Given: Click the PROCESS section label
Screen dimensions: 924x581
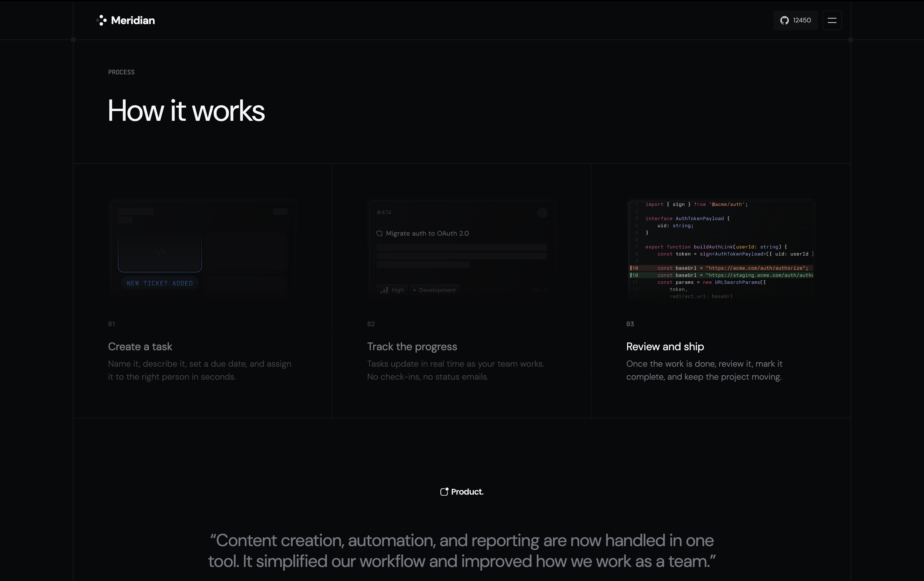Looking at the screenshot, I should pos(121,72).
